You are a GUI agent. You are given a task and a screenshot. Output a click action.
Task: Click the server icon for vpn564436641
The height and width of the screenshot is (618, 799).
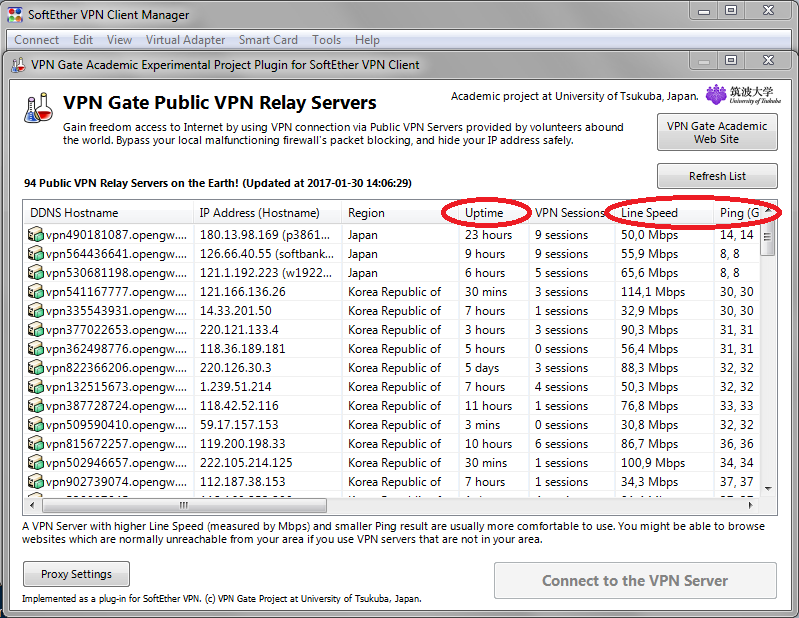coord(36,253)
